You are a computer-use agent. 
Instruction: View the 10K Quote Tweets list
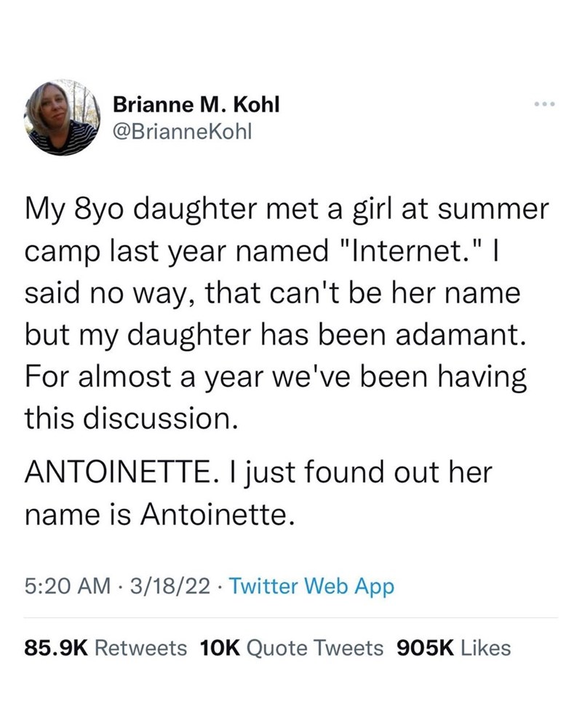[x=291, y=647]
